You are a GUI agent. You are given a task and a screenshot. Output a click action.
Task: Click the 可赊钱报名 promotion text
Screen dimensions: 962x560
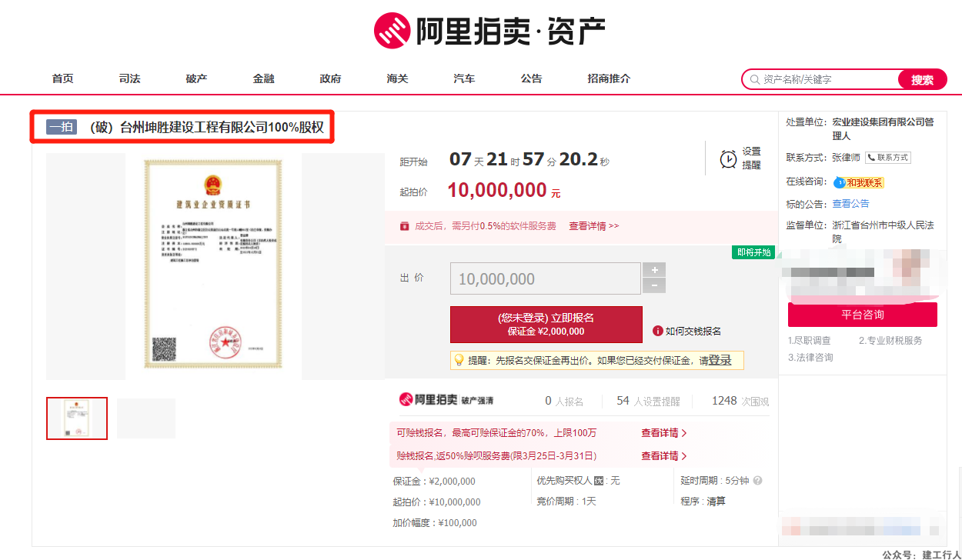[x=496, y=433]
